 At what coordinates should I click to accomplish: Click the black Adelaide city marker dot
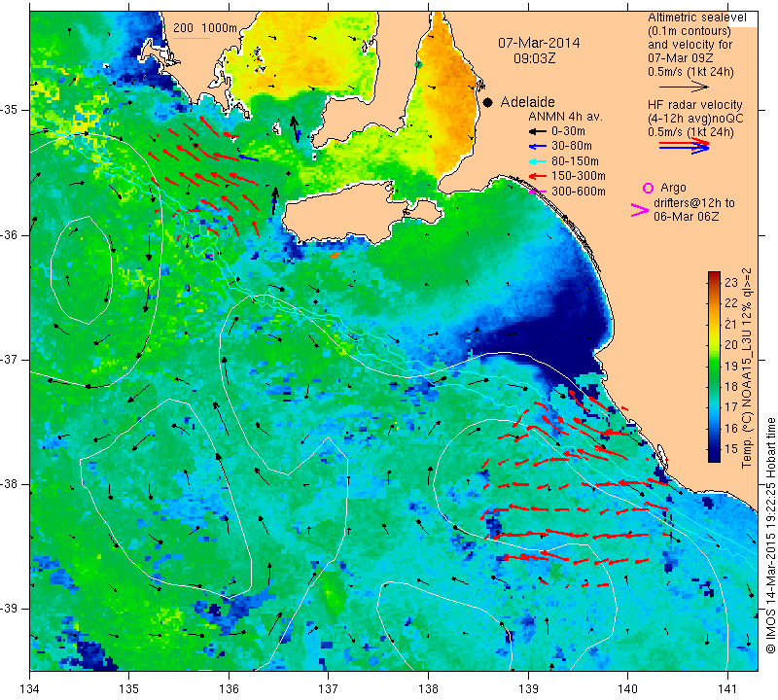pyautogui.click(x=488, y=102)
